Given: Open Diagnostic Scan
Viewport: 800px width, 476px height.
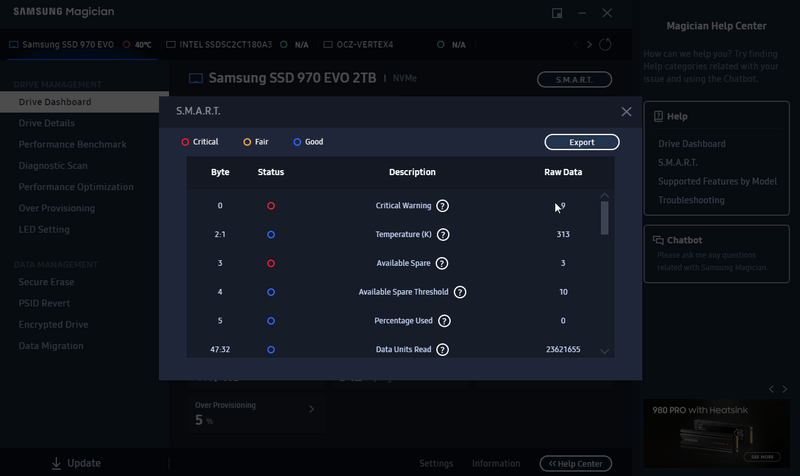Looking at the screenshot, I should (53, 166).
